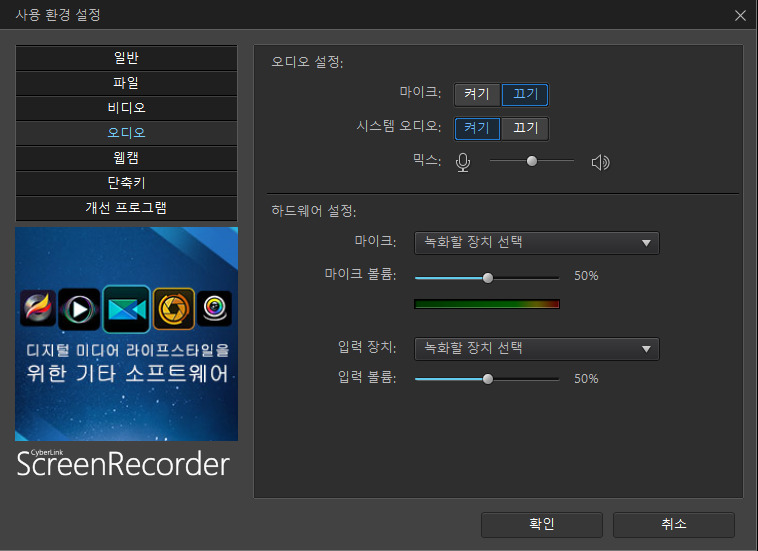
Task: Click the 입력 볼륨 slider handle
Action: coord(488,379)
